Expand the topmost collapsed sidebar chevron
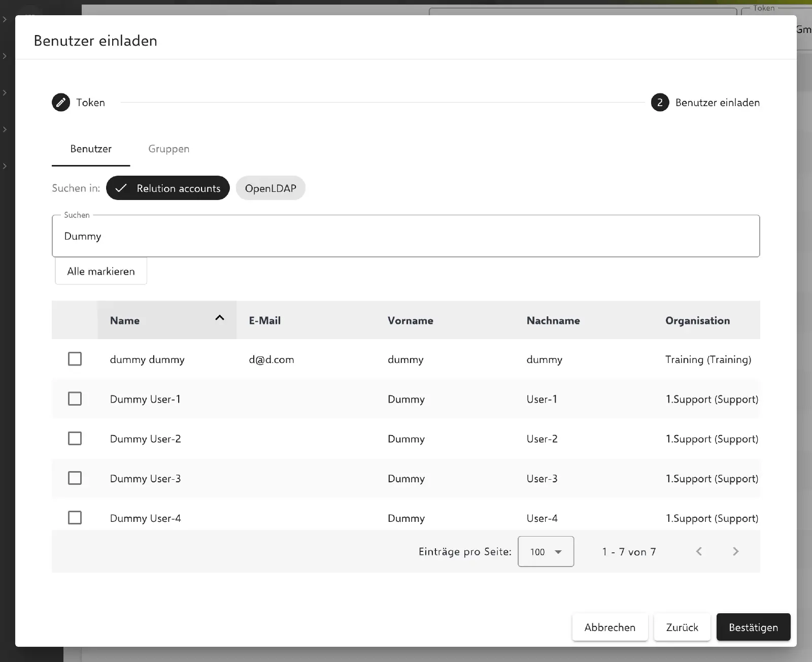Image resolution: width=812 pixels, height=662 pixels. coord(5,19)
